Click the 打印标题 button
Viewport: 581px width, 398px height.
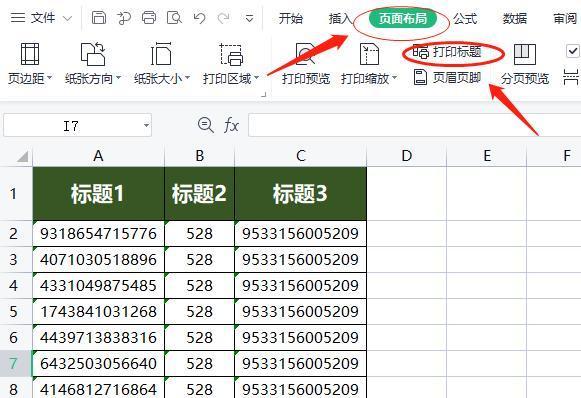click(x=447, y=52)
